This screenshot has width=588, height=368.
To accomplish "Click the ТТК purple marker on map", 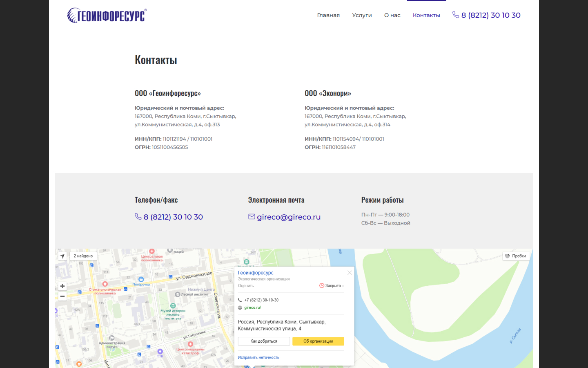I will pyautogui.click(x=160, y=351).
